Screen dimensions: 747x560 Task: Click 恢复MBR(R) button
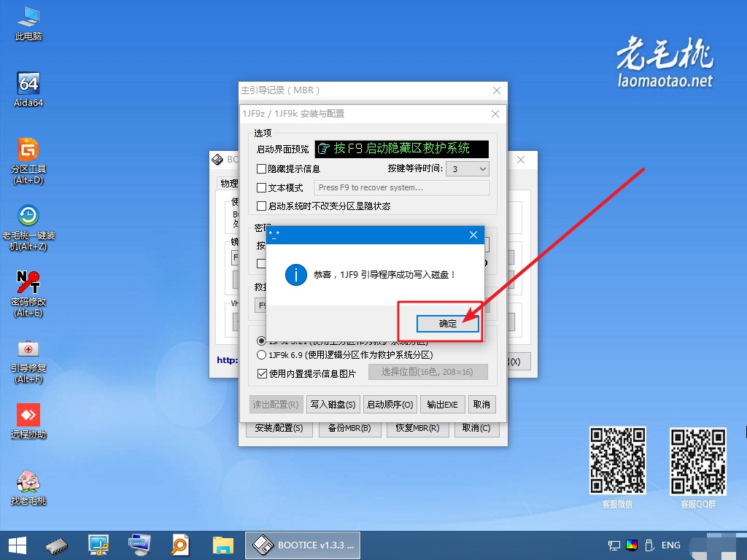[417, 428]
